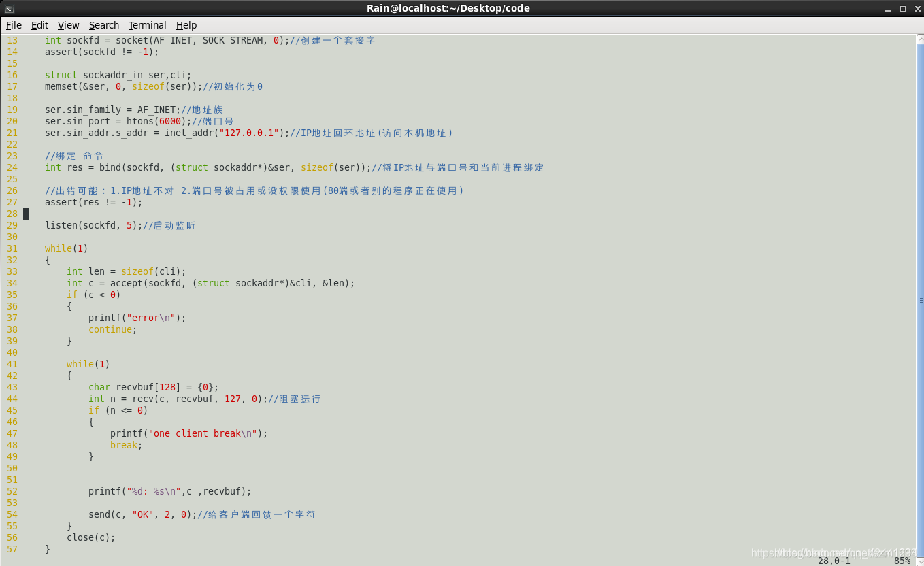Image resolution: width=924 pixels, height=566 pixels.
Task: Click the printf("error\n") statement
Action: tap(136, 318)
